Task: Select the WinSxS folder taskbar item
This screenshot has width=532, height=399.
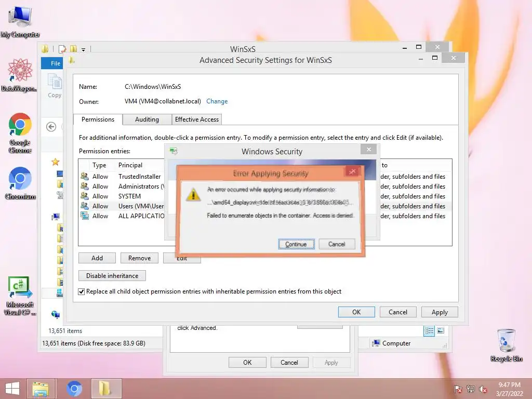Action: coord(106,389)
